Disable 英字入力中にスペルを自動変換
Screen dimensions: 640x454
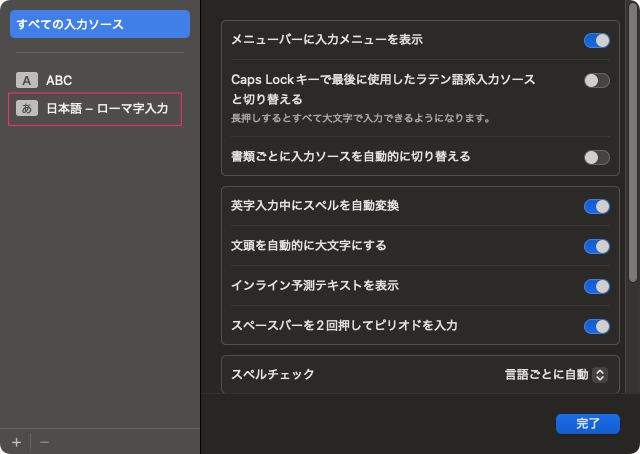click(596, 206)
